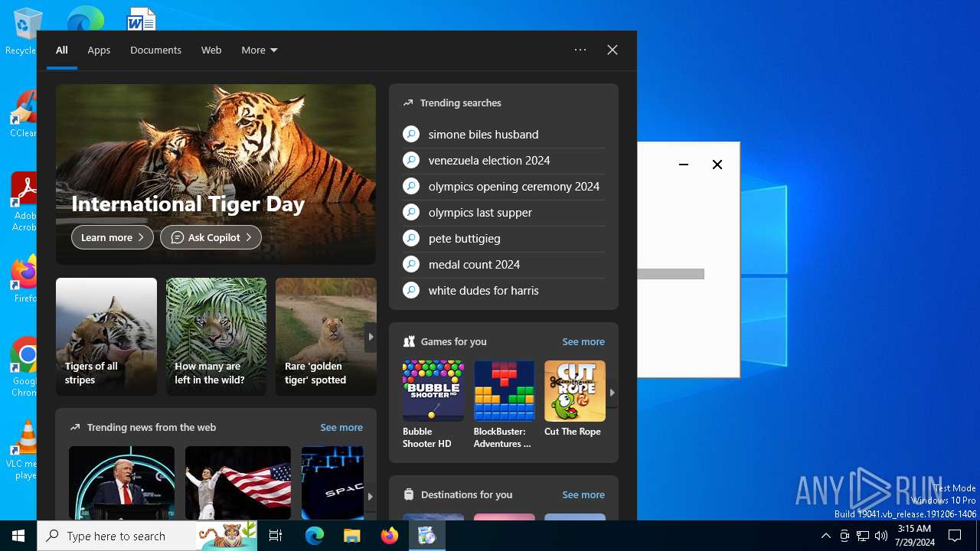Click the tiger search highlight icon

tap(227, 536)
